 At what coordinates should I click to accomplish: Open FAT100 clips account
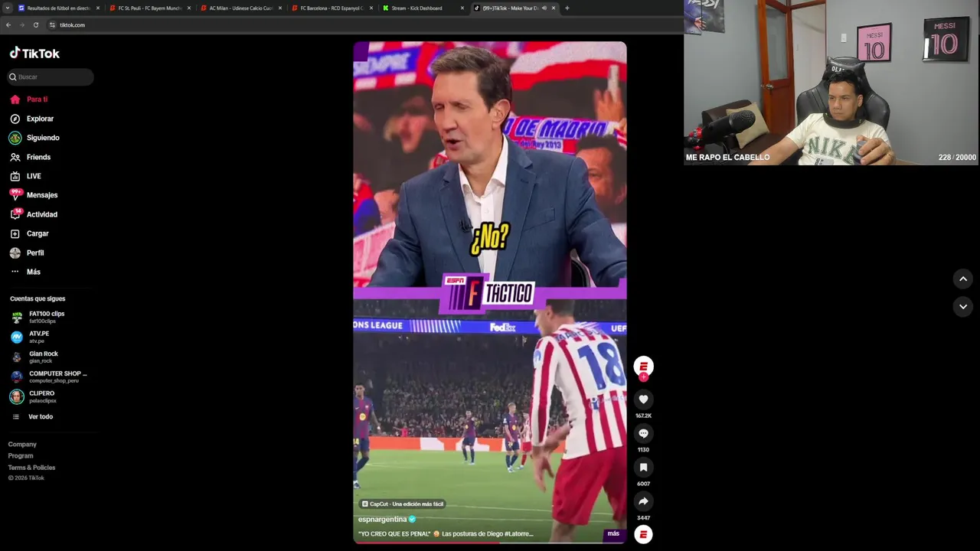tap(46, 317)
